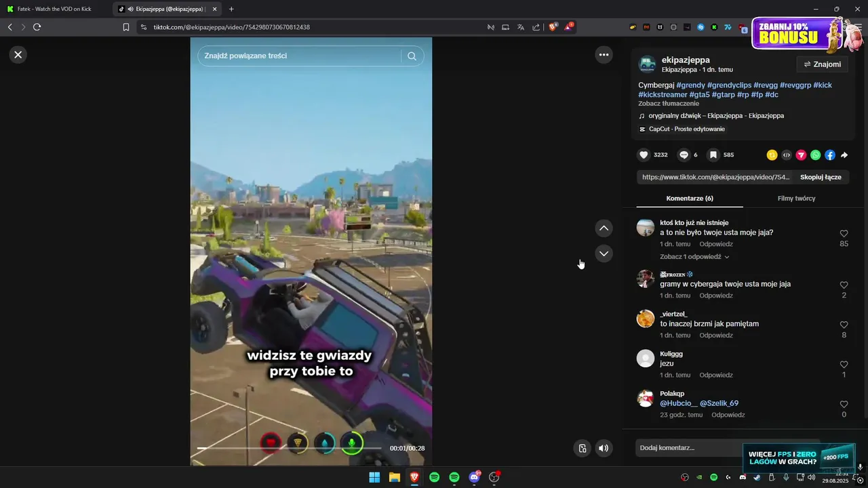Like the video with heart icon
Image resolution: width=868 pixels, height=488 pixels.
click(644, 155)
